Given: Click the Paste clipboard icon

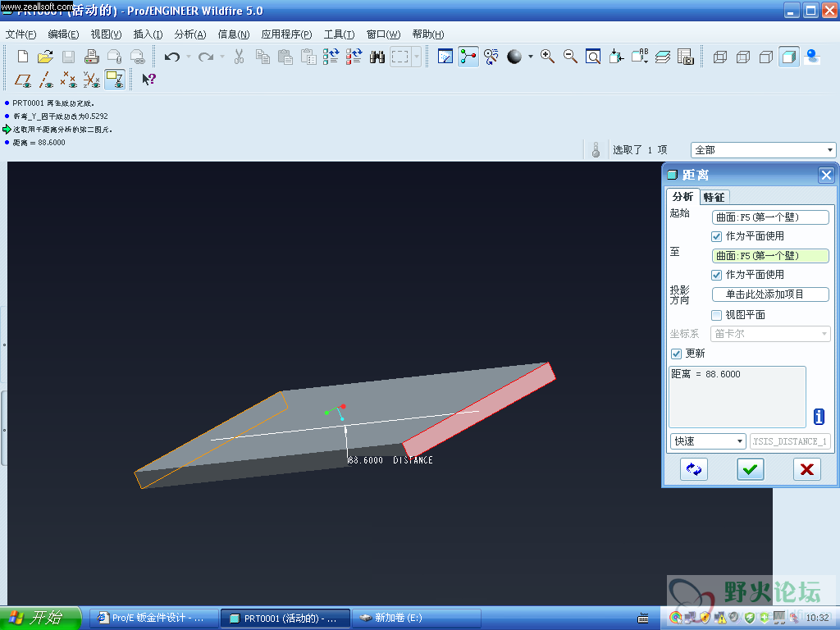Looking at the screenshot, I should (x=285, y=57).
